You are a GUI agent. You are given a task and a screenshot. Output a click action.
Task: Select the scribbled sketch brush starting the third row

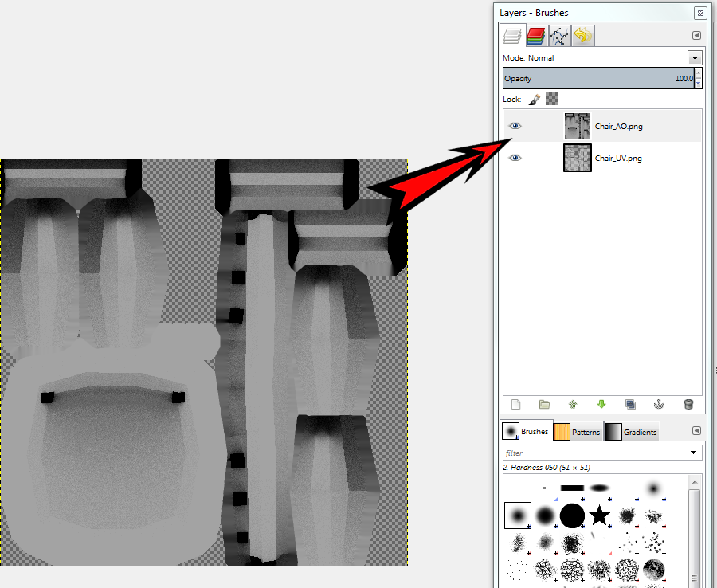(x=518, y=543)
